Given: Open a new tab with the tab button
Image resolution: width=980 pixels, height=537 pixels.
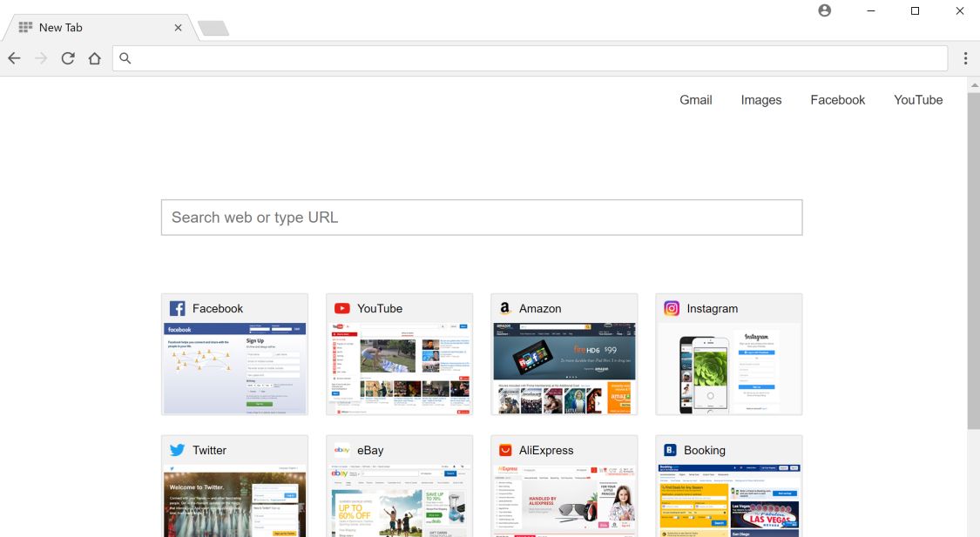Looking at the screenshot, I should coord(213,28).
